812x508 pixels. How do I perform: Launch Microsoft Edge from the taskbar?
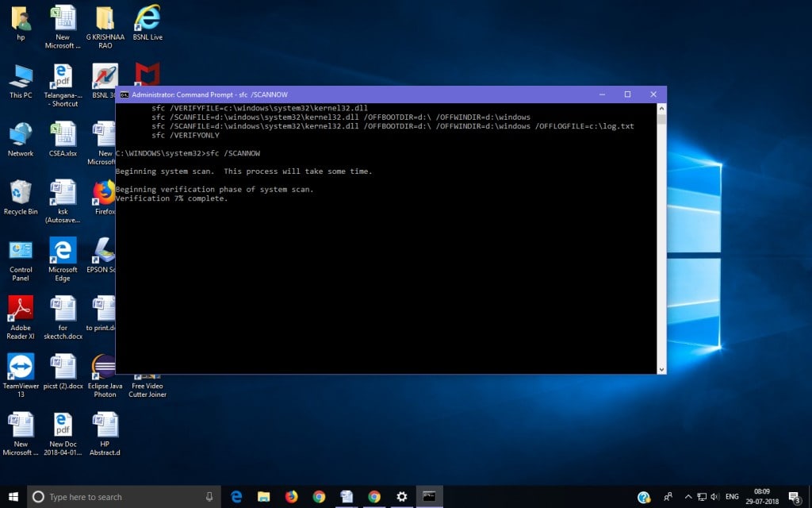(x=236, y=496)
